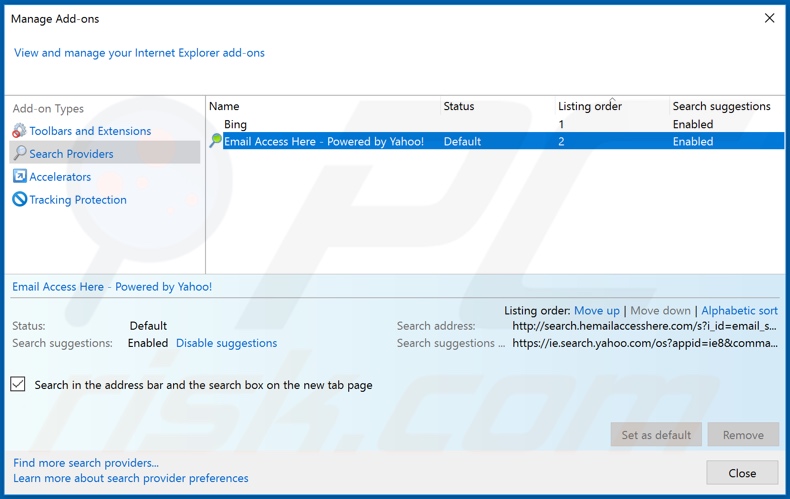Open Tracking Protection category
Image resolution: width=790 pixels, height=499 pixels.
tap(78, 200)
